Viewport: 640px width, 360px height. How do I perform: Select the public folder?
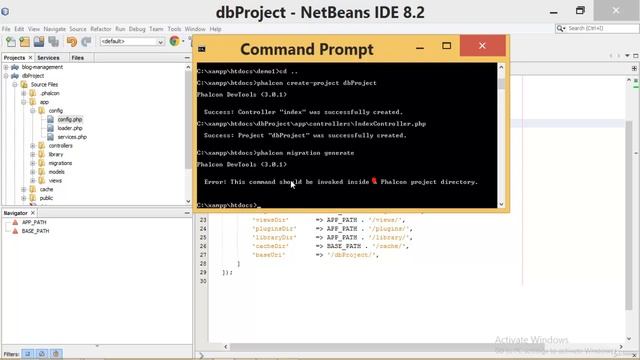(46, 198)
